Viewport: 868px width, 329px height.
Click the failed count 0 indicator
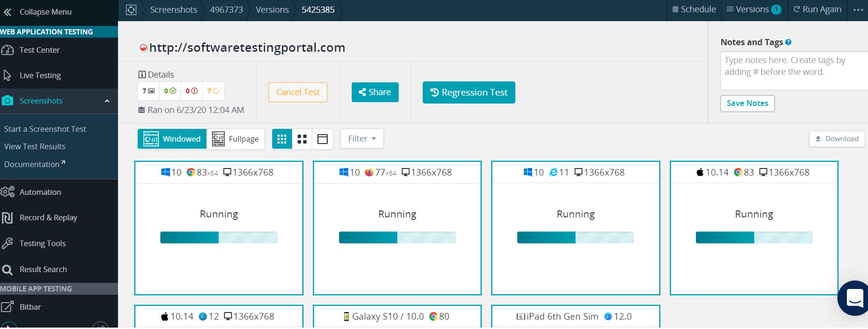[x=191, y=91]
